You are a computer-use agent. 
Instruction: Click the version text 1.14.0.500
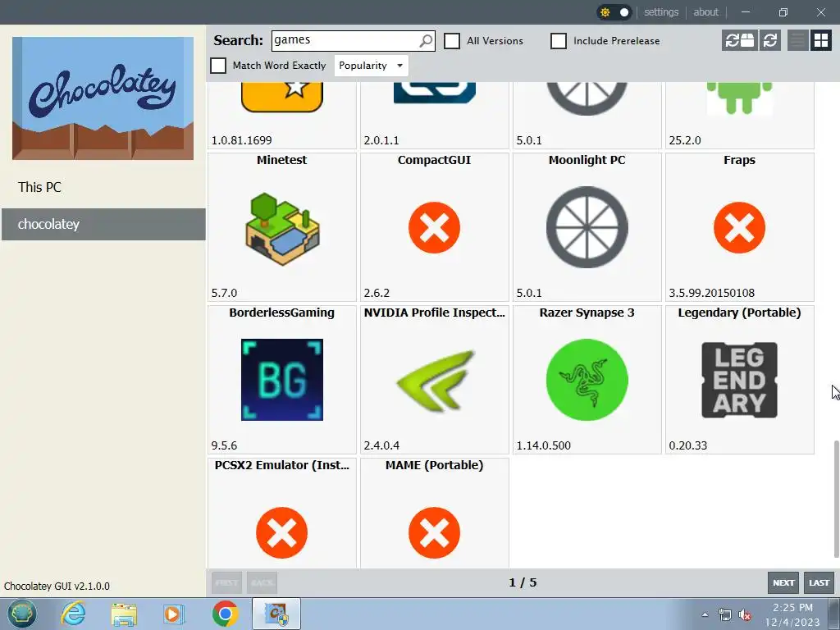point(543,445)
